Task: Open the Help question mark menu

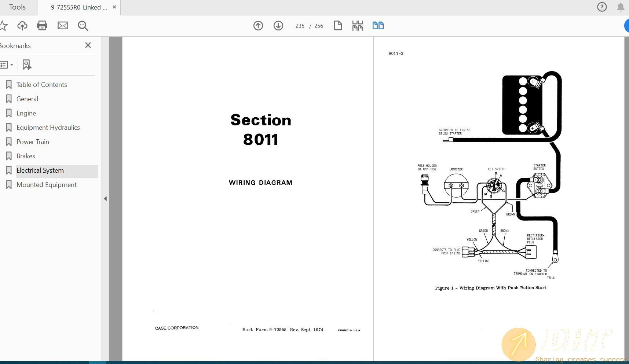Action: click(x=602, y=7)
